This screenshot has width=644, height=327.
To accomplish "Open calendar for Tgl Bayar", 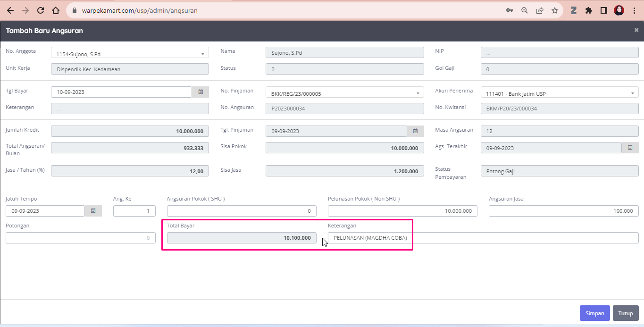I will pos(201,92).
